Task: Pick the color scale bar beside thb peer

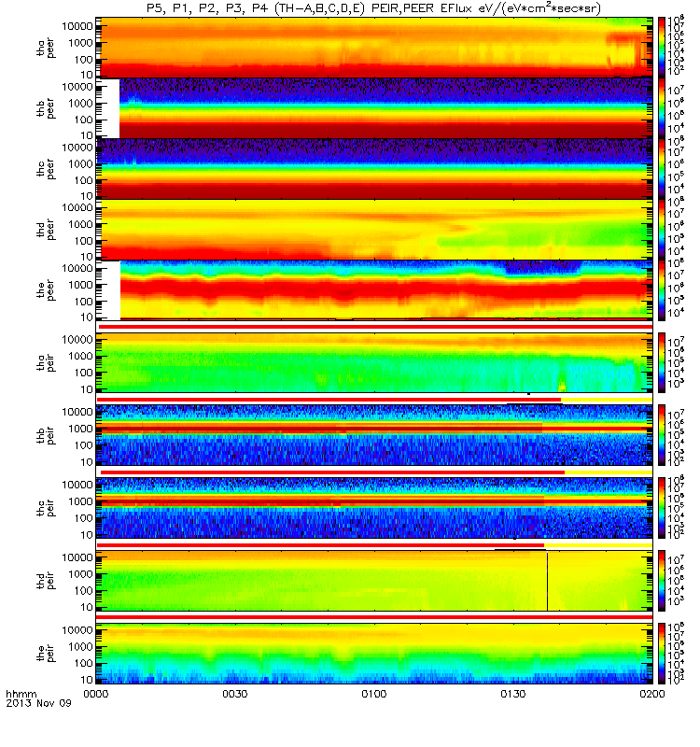Action: 662,107
